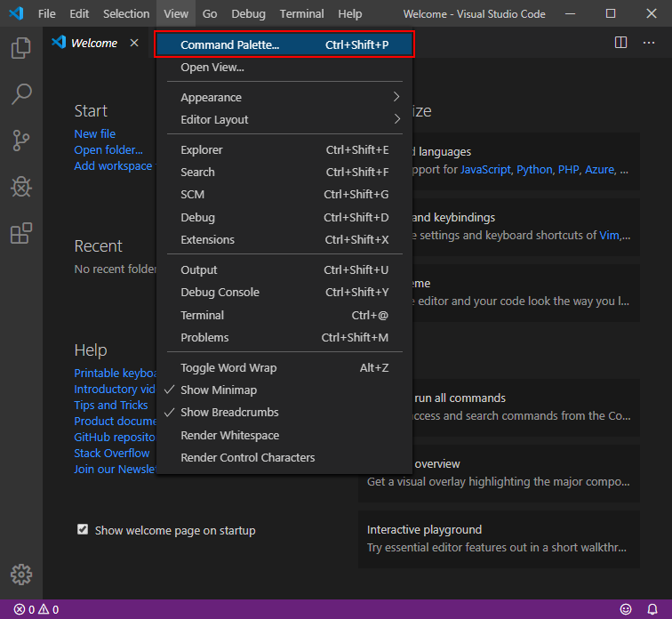Uncheck Show welcome page on startup
Image resolution: width=672 pixels, height=619 pixels.
point(83,529)
